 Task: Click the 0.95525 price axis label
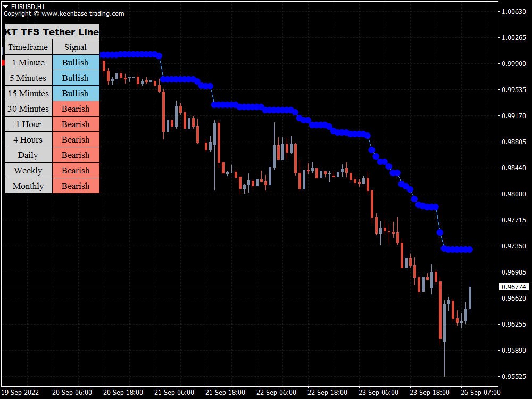coord(514,376)
